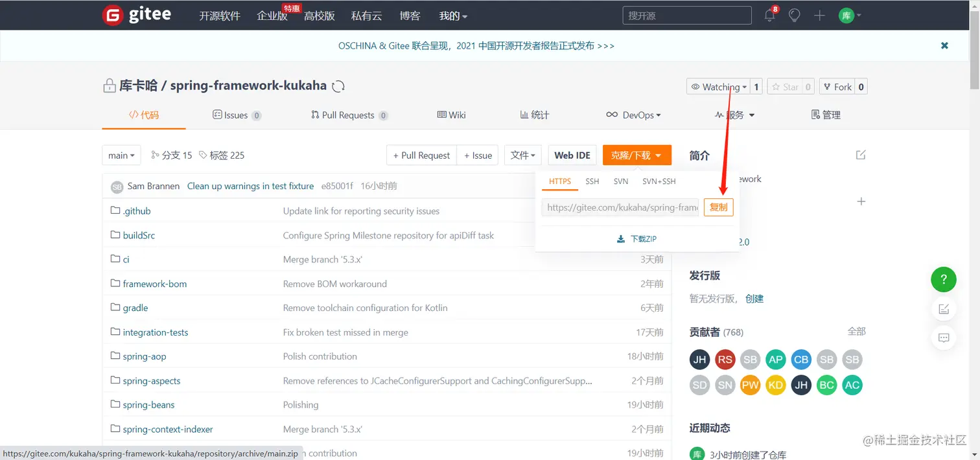Open the Watching dropdown
980x460 pixels.
pyautogui.click(x=719, y=87)
